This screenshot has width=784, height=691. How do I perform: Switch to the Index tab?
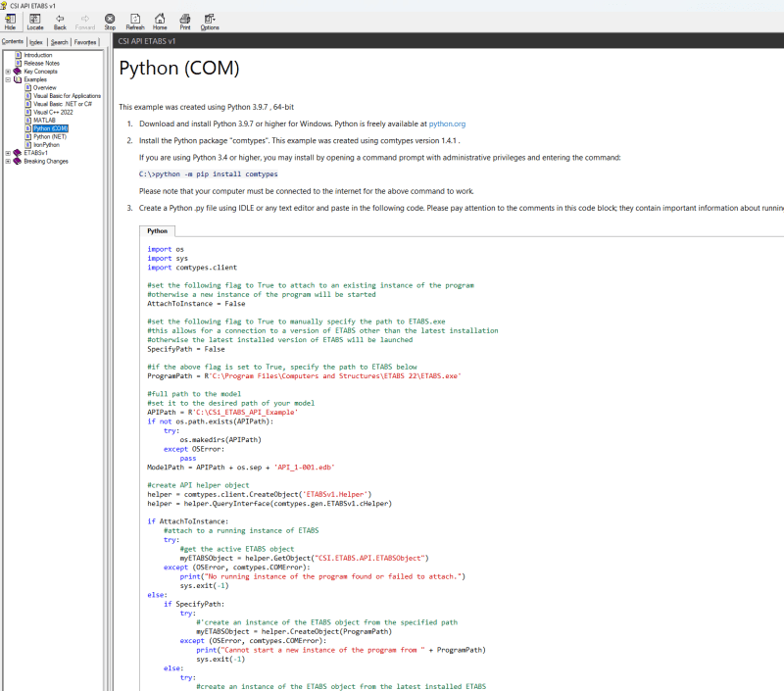[x=36, y=42]
